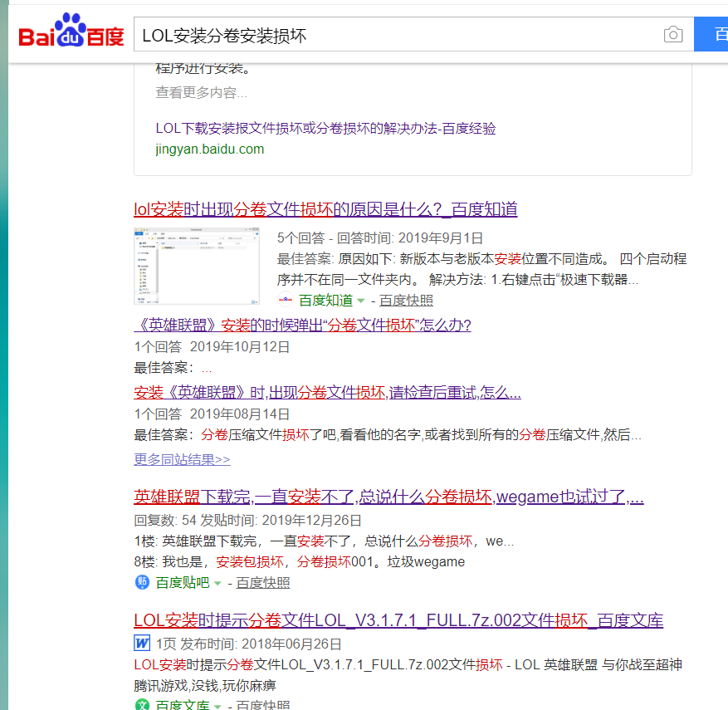
Task: Click the result thumbnail screenshot image
Action: 197,266
